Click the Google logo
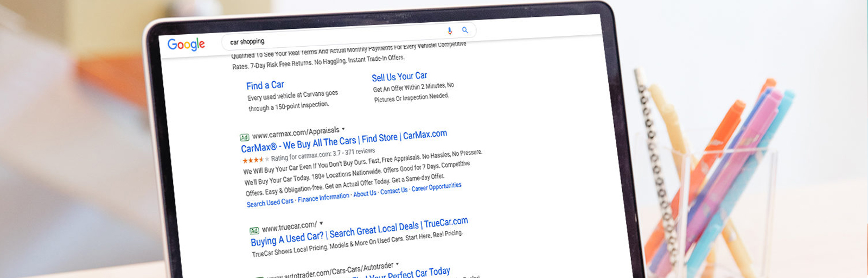 coord(186,45)
